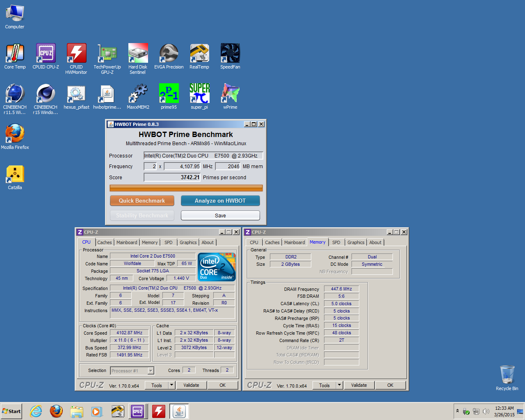Select CINEBENCH r15 shortcut

click(46, 99)
